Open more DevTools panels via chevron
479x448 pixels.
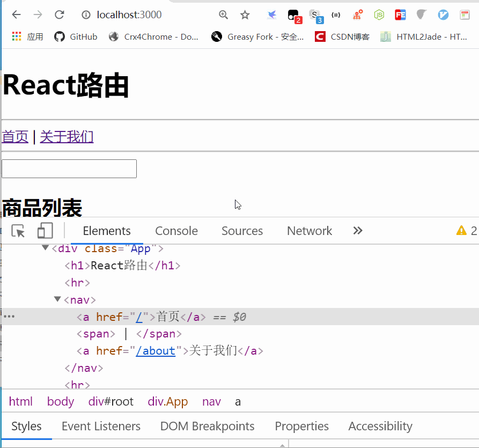pos(357,230)
